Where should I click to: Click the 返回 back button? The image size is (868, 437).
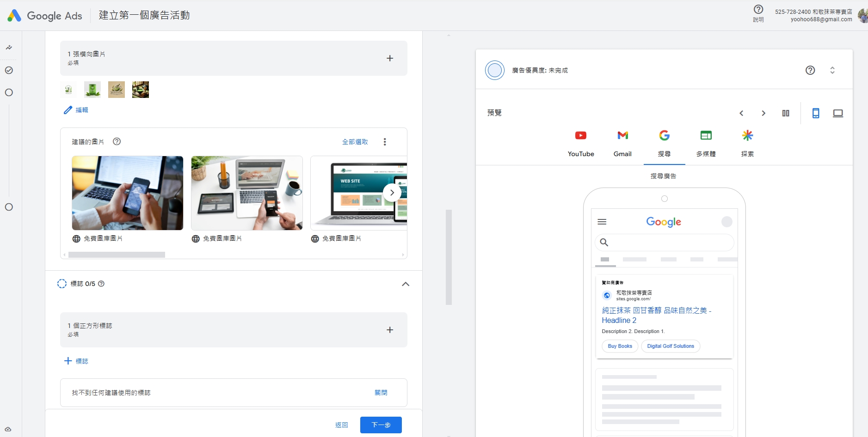pos(342,425)
